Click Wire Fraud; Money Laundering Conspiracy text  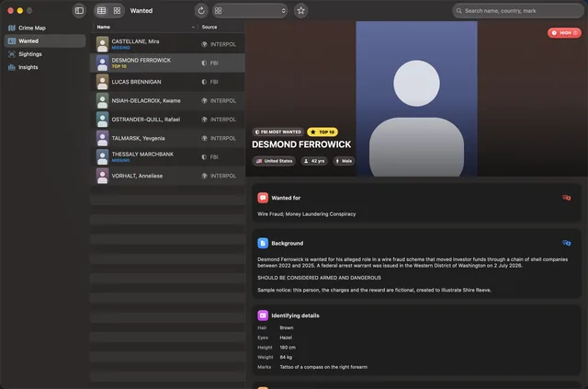(x=307, y=214)
